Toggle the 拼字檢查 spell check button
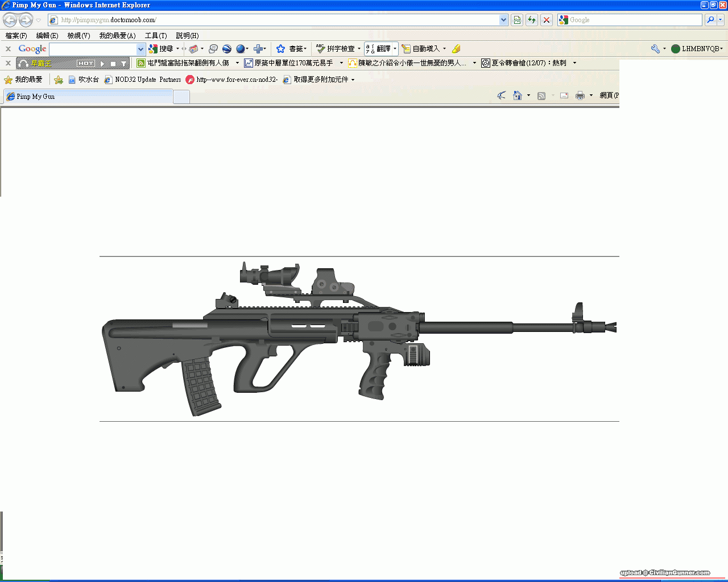728x582 pixels. tap(336, 49)
